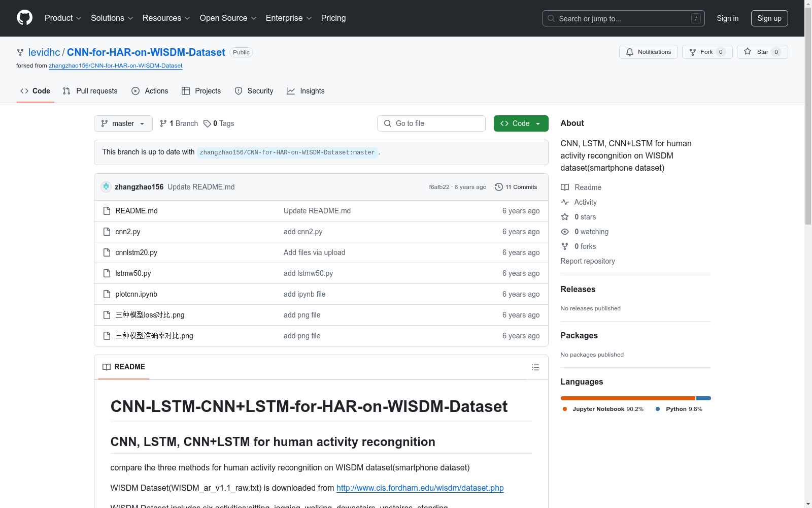Click the Sign up button

[x=769, y=18]
